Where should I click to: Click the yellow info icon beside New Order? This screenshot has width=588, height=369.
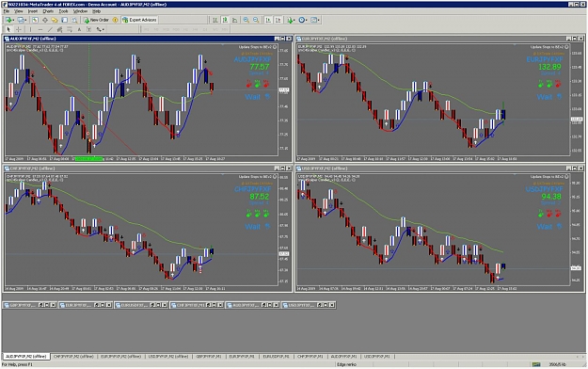tap(115, 20)
